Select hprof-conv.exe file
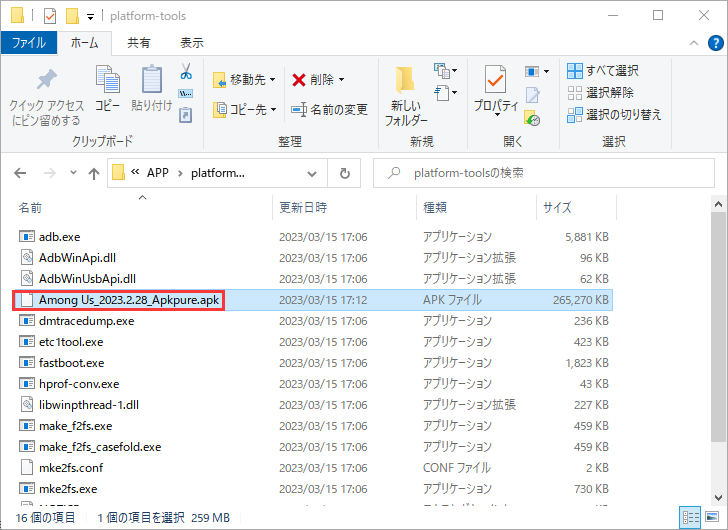728x530 pixels. [x=313, y=384]
